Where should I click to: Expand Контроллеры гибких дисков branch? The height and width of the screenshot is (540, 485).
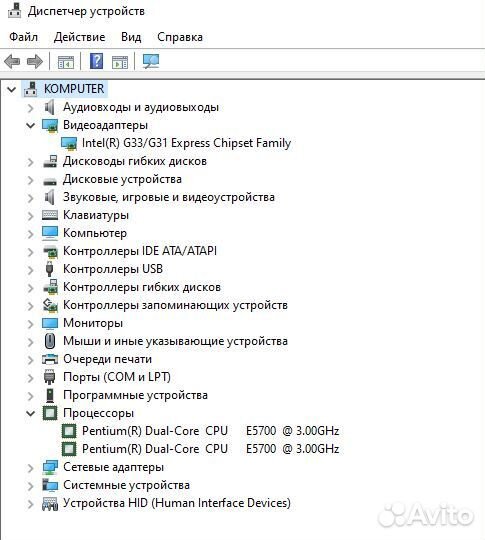(x=31, y=288)
